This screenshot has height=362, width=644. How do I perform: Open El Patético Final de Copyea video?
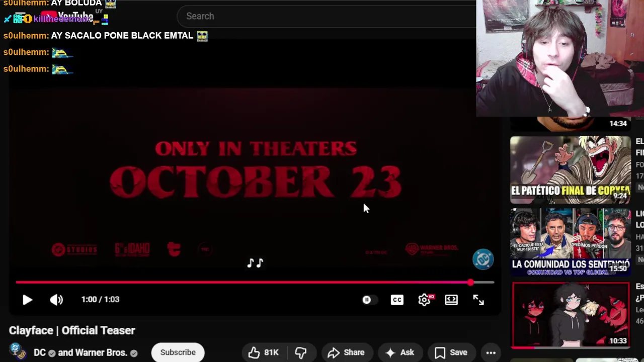[570, 169]
